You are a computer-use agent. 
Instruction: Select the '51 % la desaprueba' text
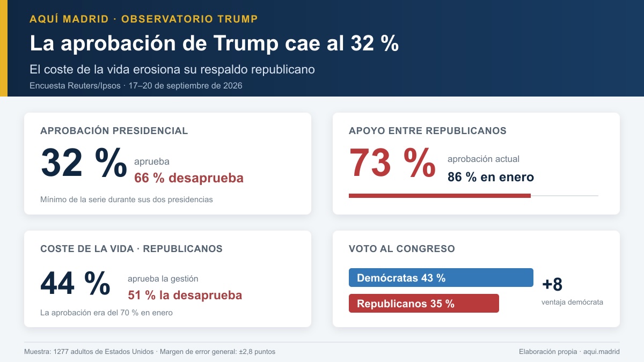click(x=185, y=295)
